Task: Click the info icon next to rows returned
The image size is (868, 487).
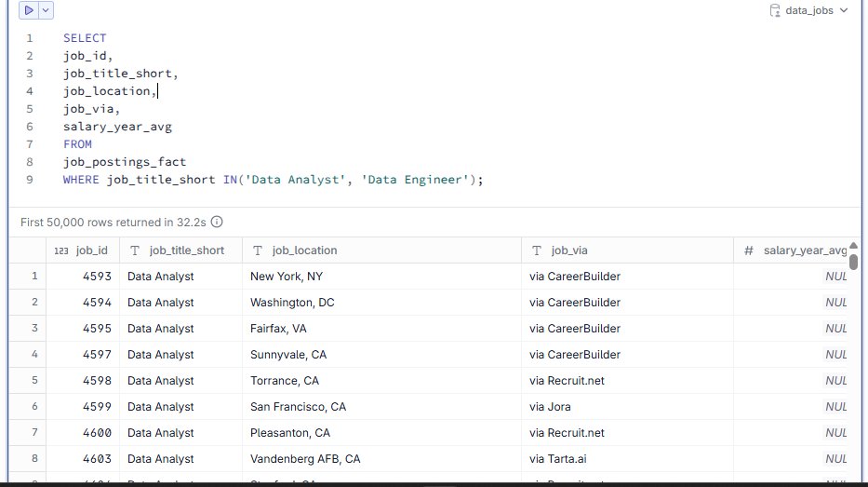Action: click(217, 223)
